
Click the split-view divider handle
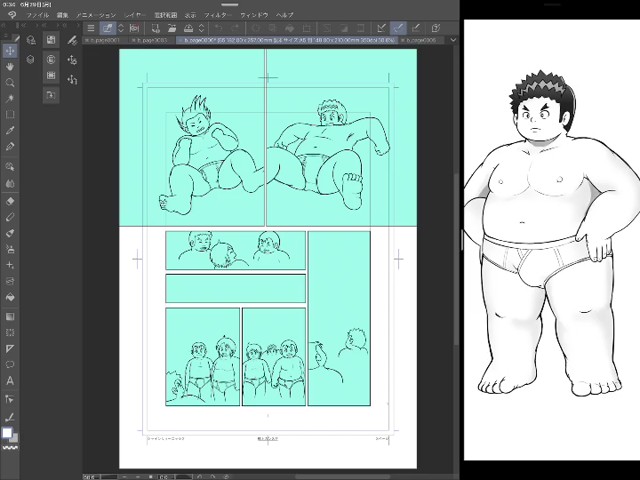point(462,240)
